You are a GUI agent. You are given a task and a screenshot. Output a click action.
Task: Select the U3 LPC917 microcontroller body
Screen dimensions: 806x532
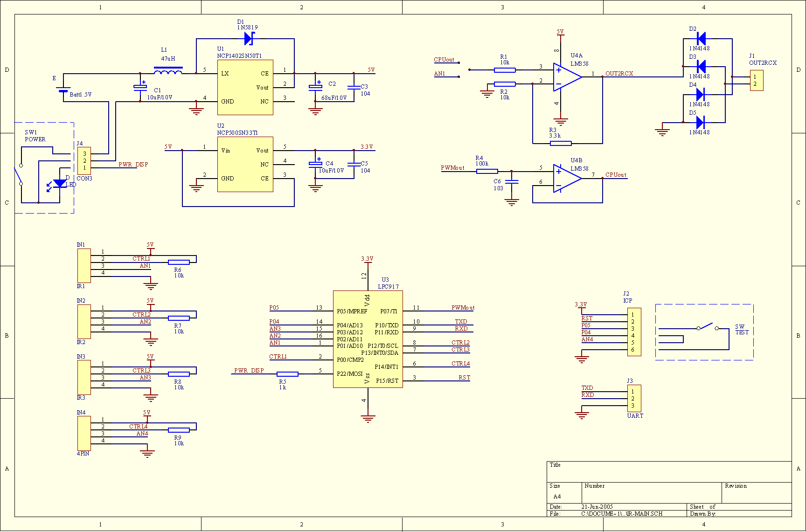368,339
